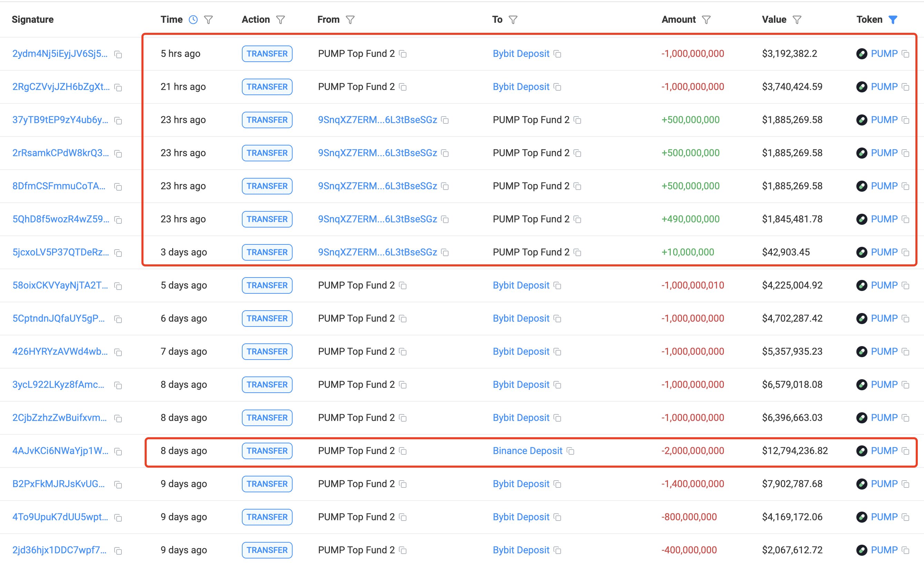
Task: Copy signature 5CptndnJQfaUY5gP...
Action: [x=118, y=319]
